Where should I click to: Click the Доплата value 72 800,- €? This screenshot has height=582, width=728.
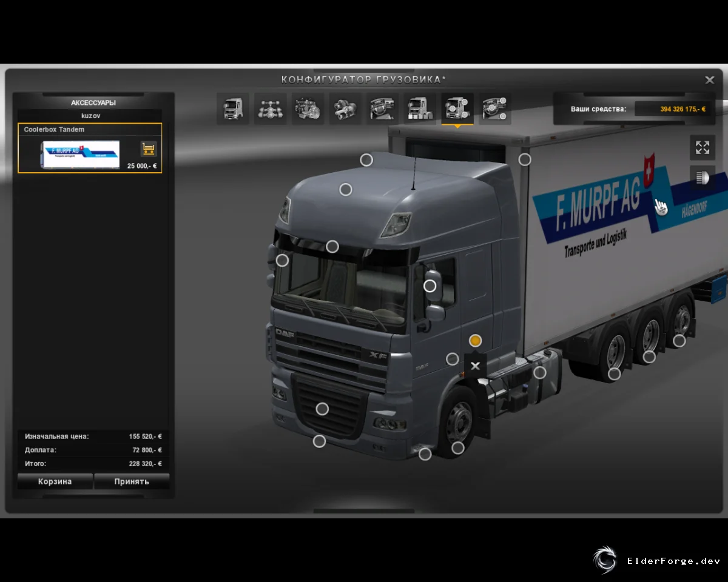pyautogui.click(x=147, y=450)
